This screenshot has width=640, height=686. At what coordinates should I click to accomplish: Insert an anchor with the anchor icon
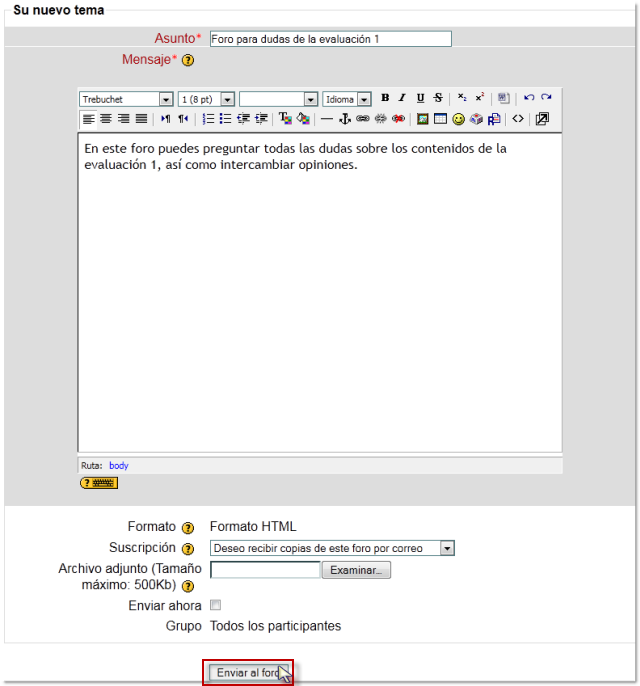point(345,119)
